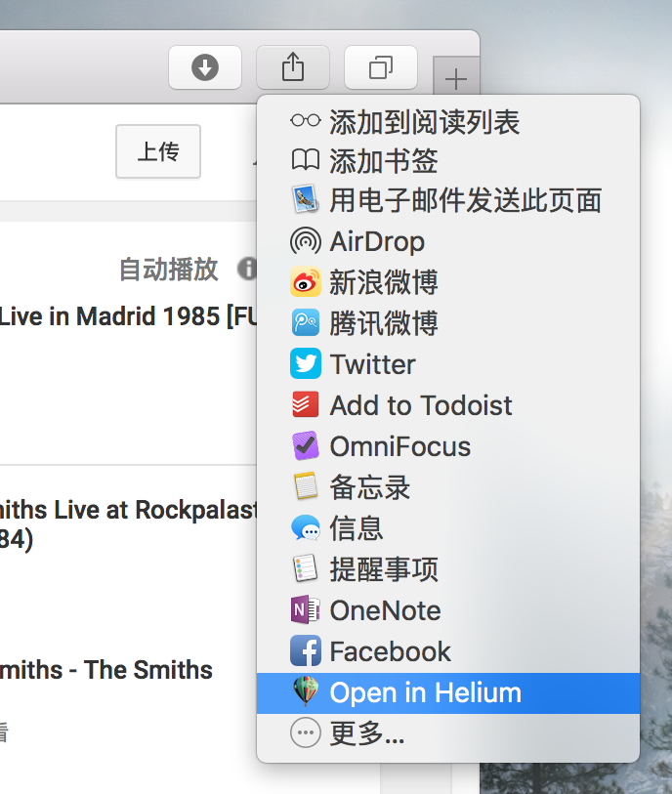The image size is (672, 794).
Task: Open The Smiths - The Smiths video
Action: [x=105, y=670]
